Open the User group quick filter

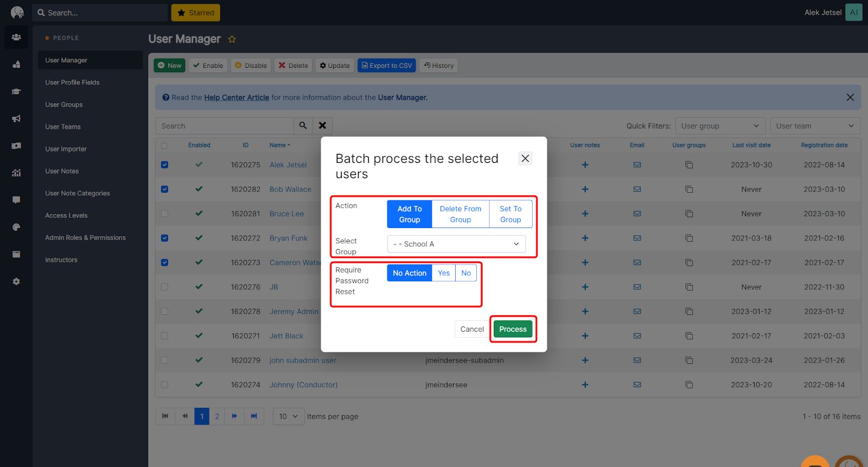pyautogui.click(x=720, y=126)
